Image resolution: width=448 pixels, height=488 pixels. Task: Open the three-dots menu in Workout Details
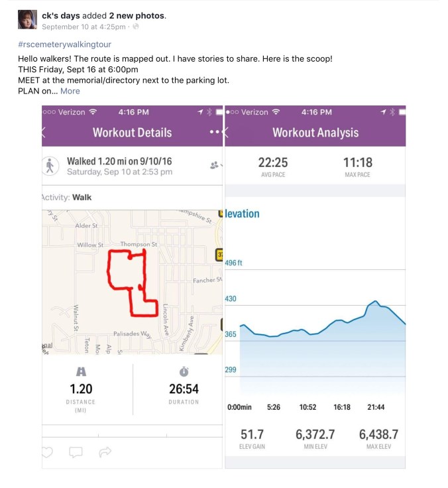click(214, 132)
